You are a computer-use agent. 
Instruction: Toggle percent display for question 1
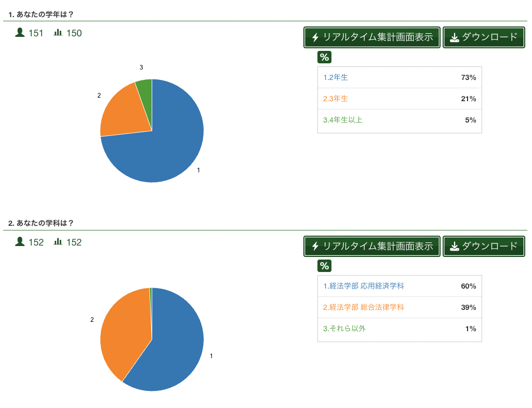(324, 57)
